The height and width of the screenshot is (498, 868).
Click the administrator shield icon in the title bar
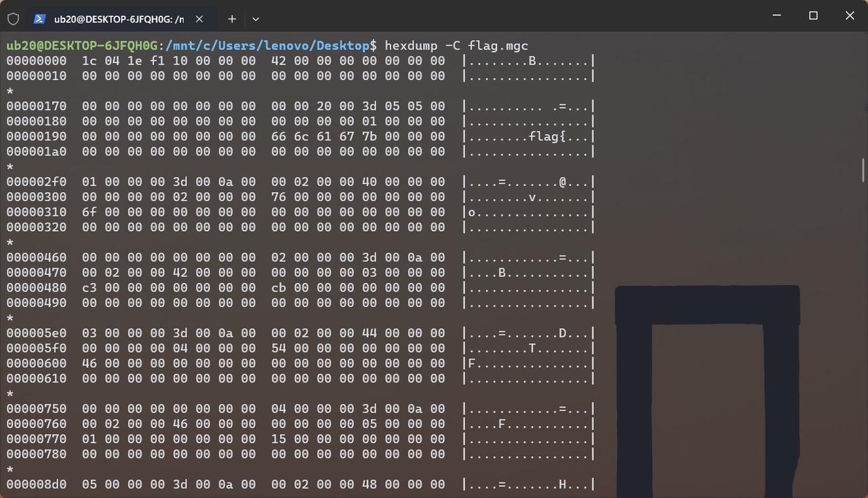13,19
